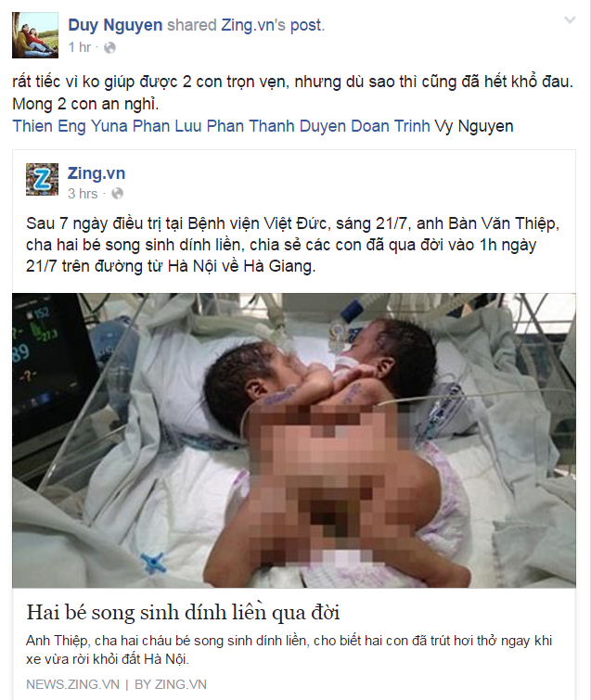Open Zing.vn's post link in share header
This screenshot has width=591, height=700.
(272, 25)
